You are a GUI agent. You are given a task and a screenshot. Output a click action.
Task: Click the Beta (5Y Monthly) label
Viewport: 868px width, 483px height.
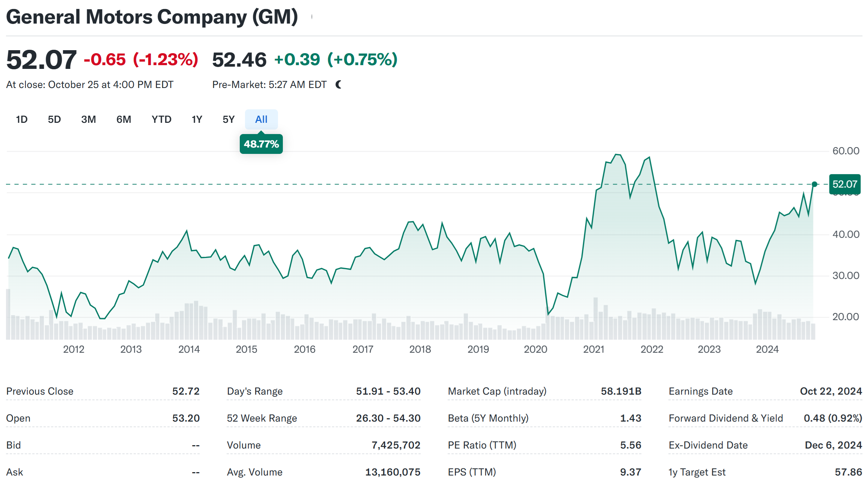(488, 418)
